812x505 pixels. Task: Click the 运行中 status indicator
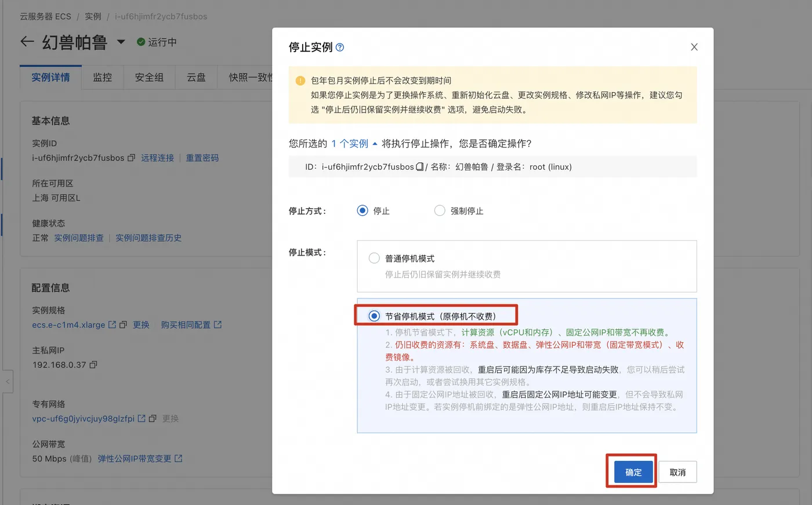[157, 42]
